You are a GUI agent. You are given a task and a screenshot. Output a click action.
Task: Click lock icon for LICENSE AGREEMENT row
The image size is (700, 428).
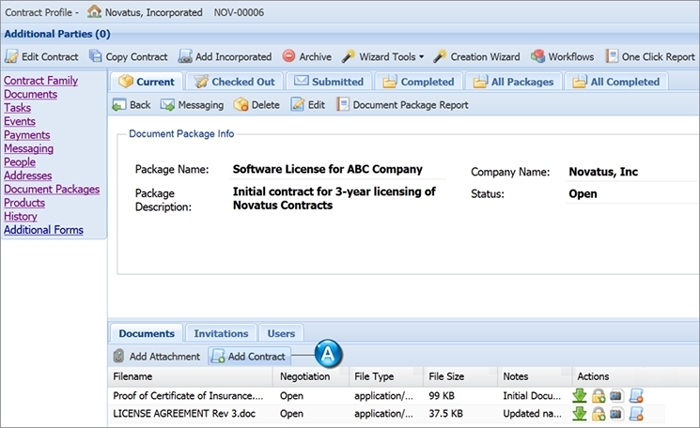point(598,414)
